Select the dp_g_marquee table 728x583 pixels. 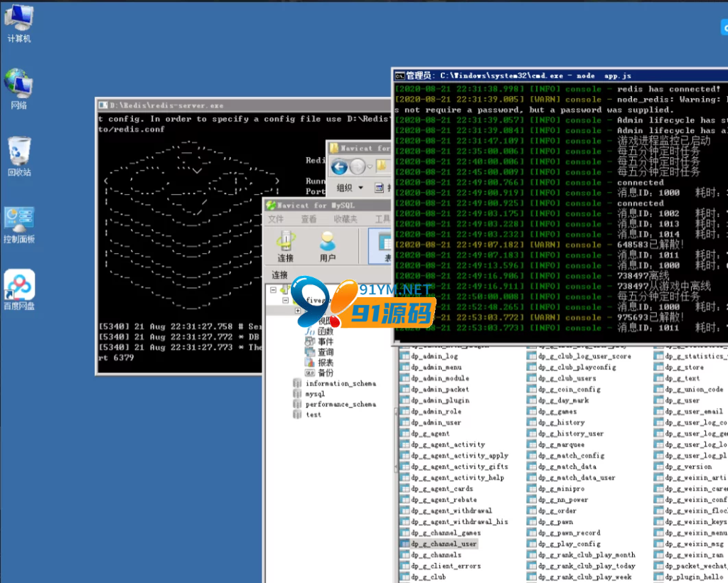561,444
